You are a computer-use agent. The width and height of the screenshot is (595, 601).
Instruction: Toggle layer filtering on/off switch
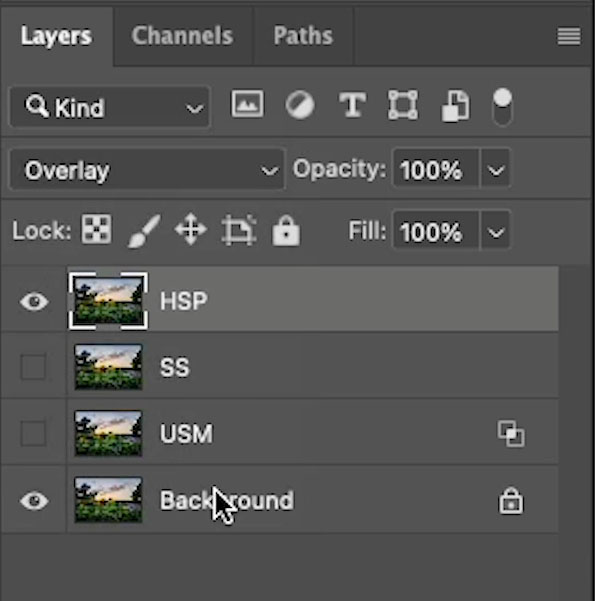click(x=502, y=107)
